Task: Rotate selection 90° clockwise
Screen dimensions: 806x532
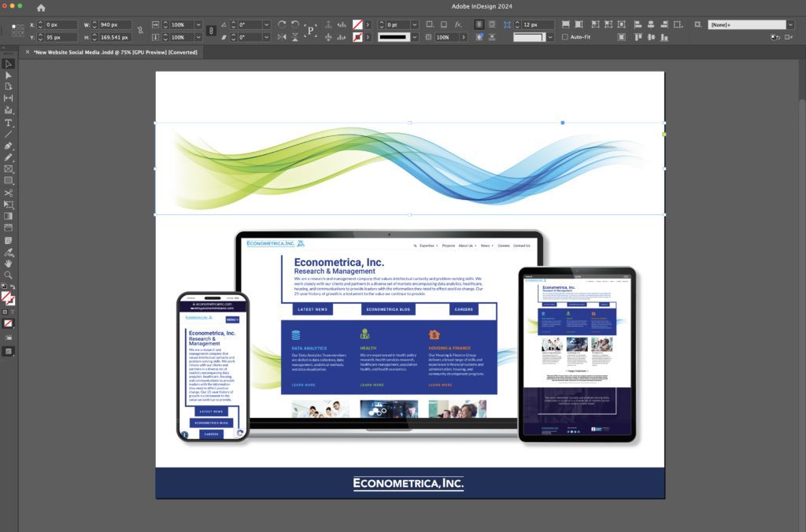Action: [x=282, y=24]
